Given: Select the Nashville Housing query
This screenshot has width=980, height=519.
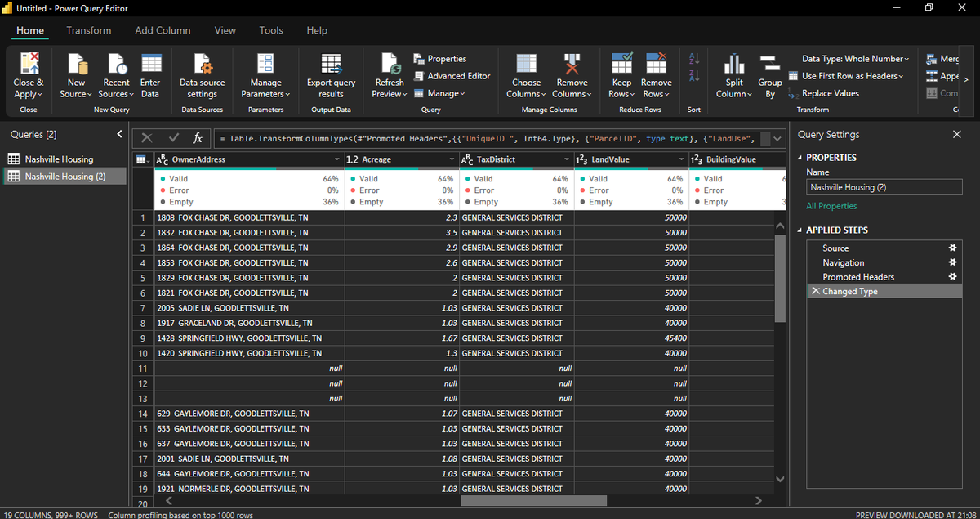Looking at the screenshot, I should 65,159.
